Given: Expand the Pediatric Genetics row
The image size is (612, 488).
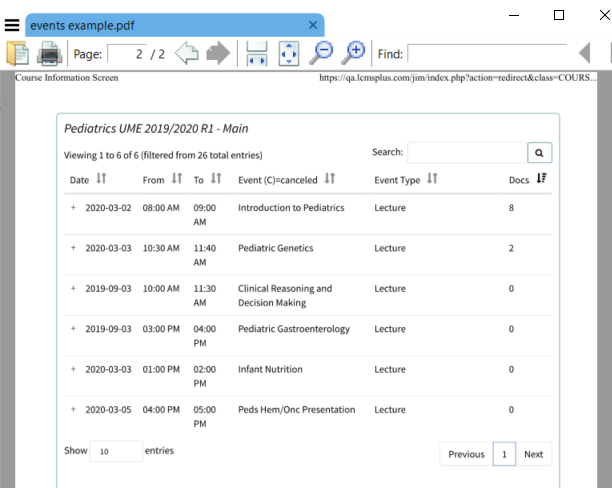Looking at the screenshot, I should [73, 248].
